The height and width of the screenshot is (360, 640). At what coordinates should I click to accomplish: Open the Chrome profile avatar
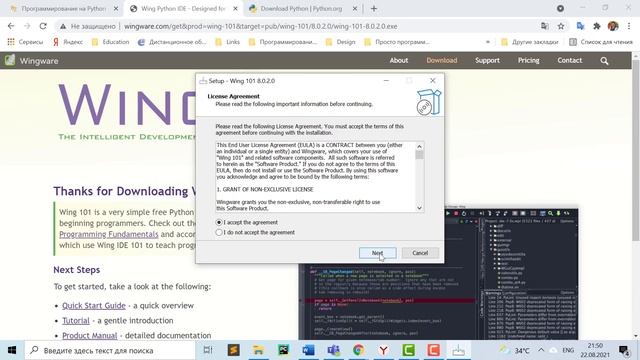click(613, 26)
